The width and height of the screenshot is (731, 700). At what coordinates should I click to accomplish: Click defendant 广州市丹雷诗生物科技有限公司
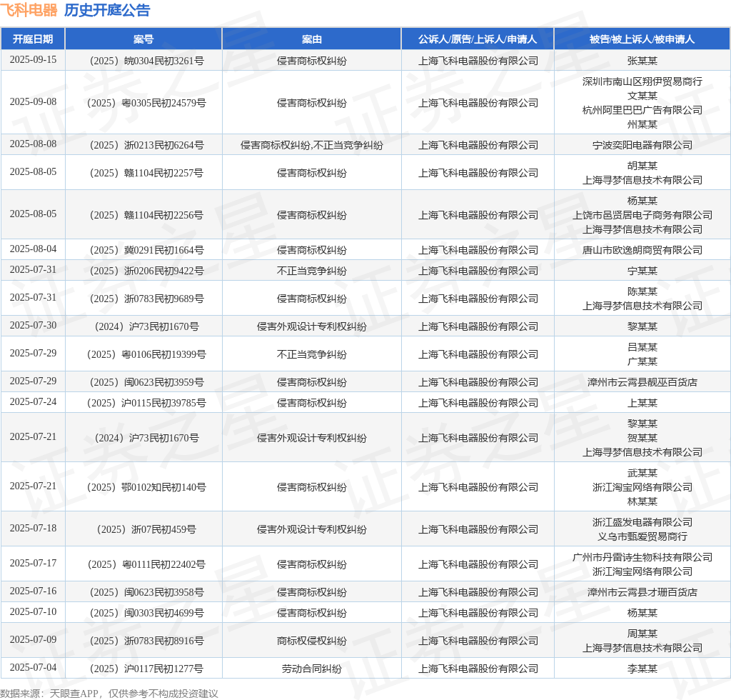coord(642,557)
